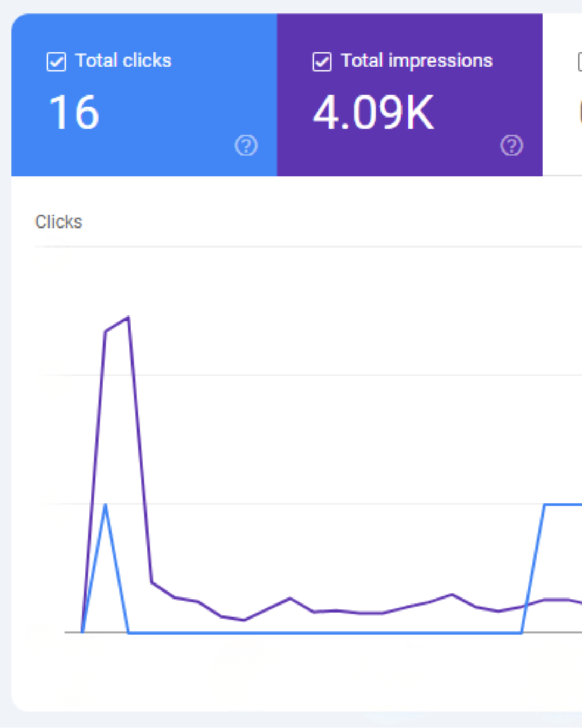This screenshot has height=728, width=582.
Task: Click the rising blue line near the chart's right
Action: (x=533, y=566)
